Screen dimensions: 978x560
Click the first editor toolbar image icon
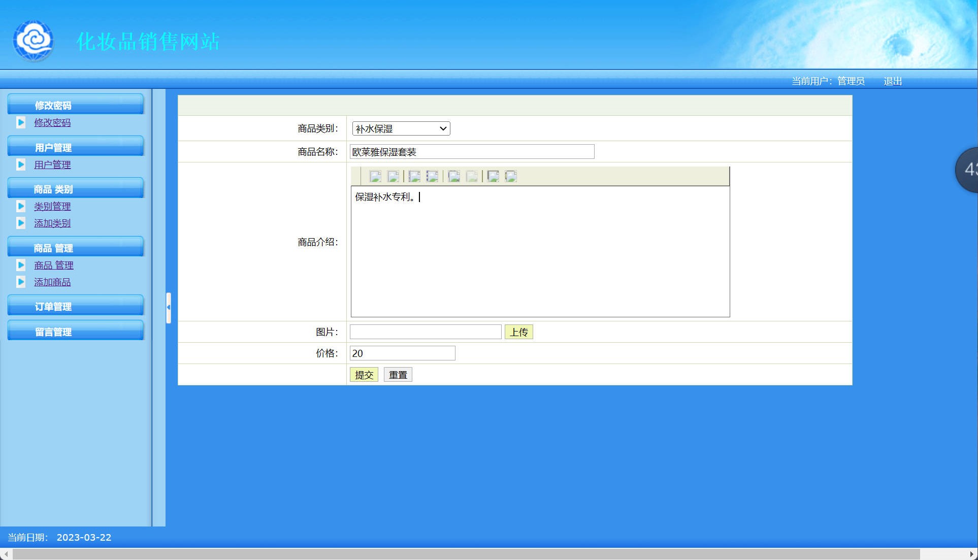point(375,176)
